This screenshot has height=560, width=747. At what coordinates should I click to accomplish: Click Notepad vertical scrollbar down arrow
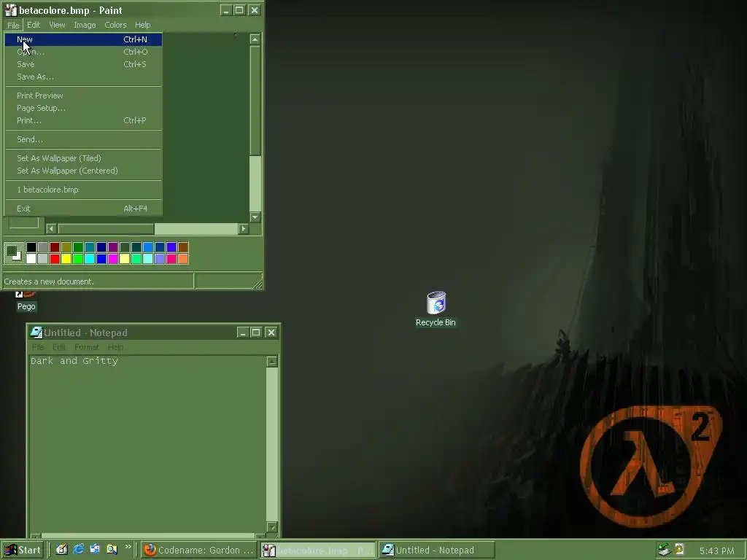[272, 526]
